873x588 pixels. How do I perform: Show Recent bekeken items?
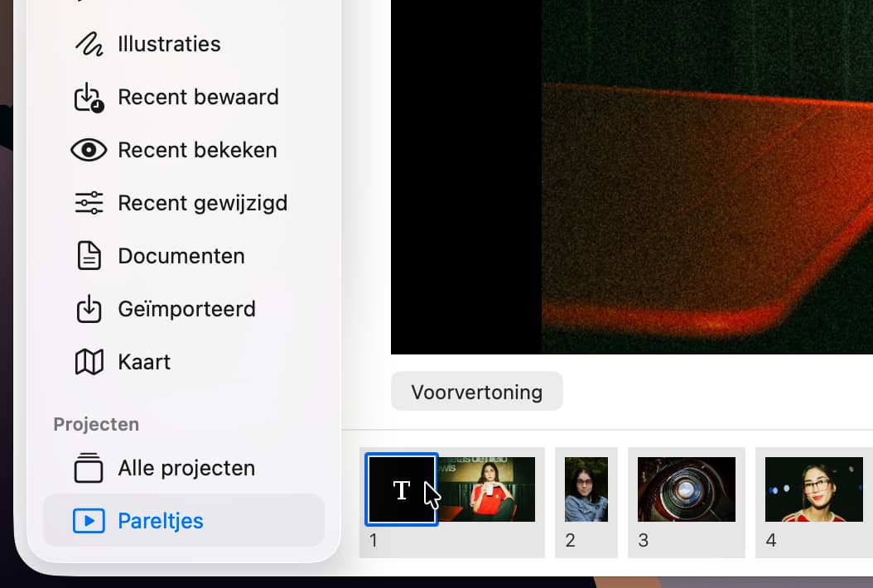[x=183, y=150]
